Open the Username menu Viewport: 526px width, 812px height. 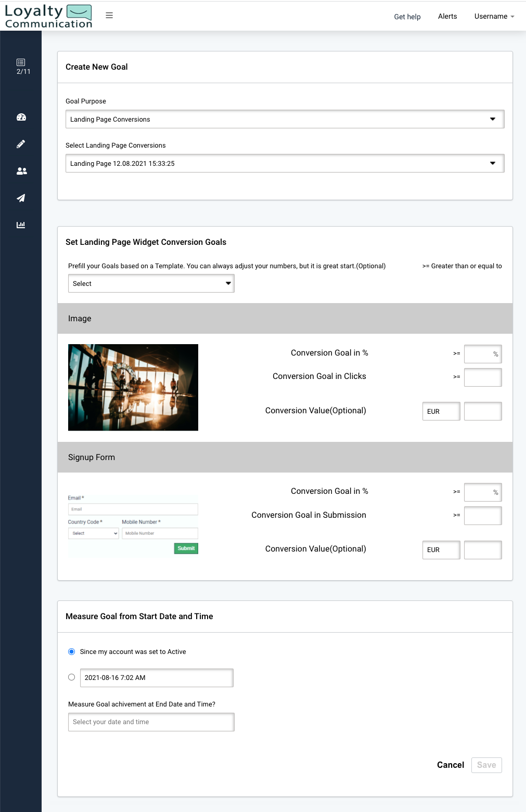pyautogui.click(x=493, y=16)
